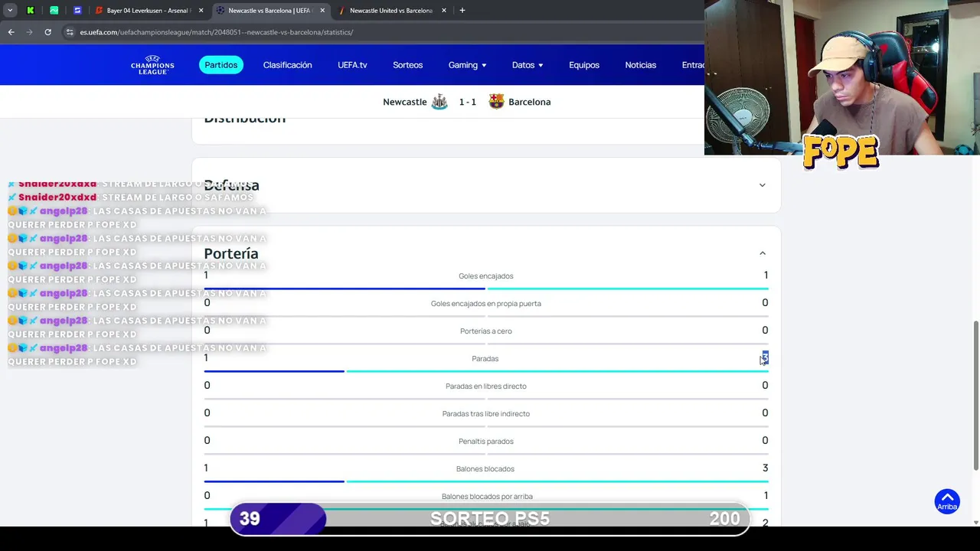Image resolution: width=980 pixels, height=551 pixels.
Task: Close the Newcastle United vs Barcelona tab
Action: pyautogui.click(x=443, y=11)
